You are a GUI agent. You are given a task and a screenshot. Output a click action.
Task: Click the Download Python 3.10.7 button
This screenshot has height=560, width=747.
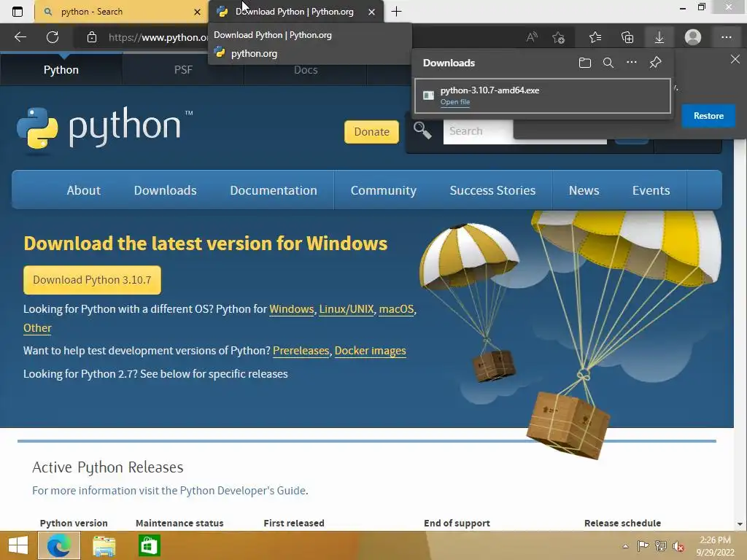[x=92, y=279]
